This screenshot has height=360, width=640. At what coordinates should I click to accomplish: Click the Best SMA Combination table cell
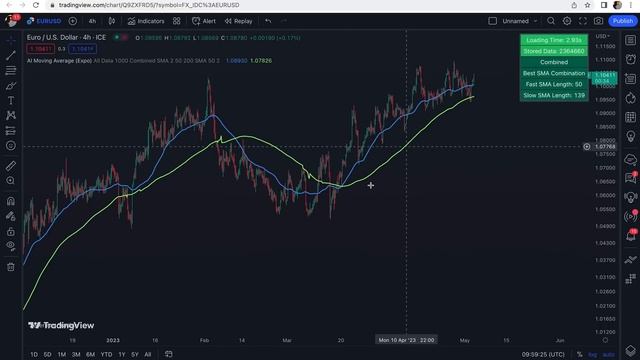click(554, 73)
